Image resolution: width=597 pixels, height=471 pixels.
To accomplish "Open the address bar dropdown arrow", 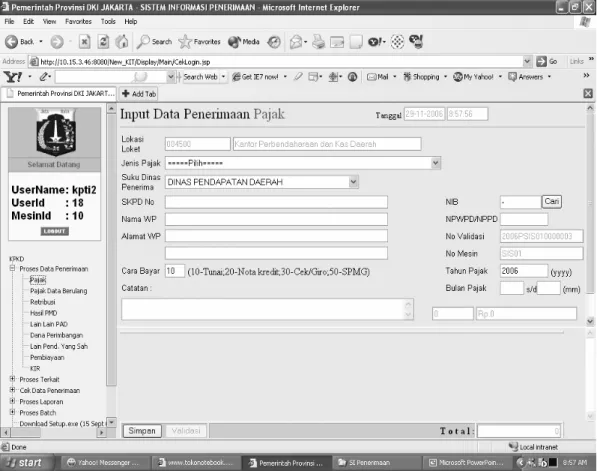I will tap(527, 61).
